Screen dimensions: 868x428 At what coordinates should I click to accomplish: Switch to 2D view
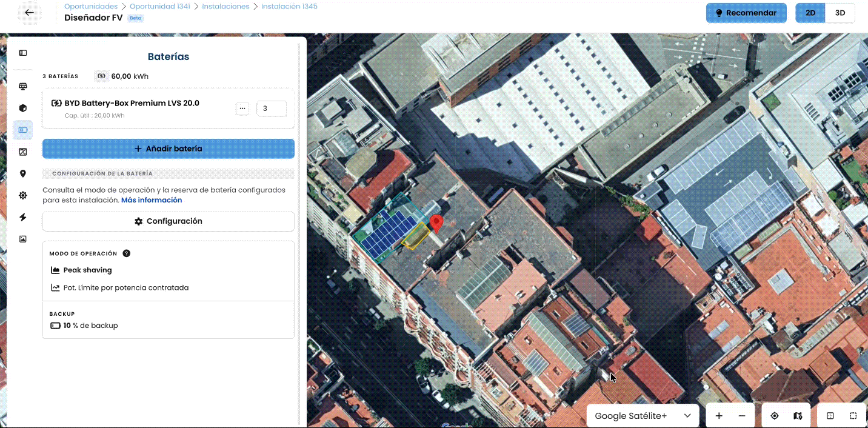(810, 13)
